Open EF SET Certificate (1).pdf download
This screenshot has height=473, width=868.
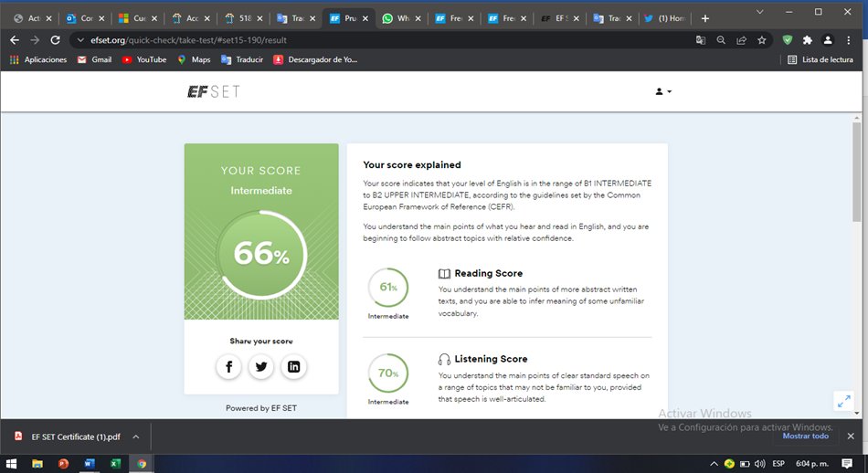tap(69, 436)
